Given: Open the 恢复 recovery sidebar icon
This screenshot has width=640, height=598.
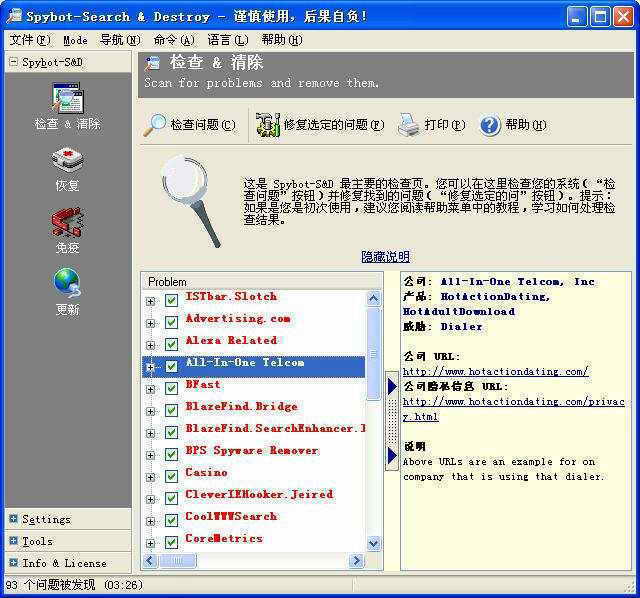Looking at the screenshot, I should point(67,161).
